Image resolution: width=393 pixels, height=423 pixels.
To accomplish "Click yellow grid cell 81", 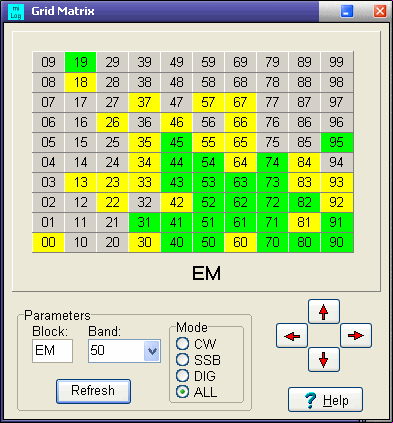I will click(x=304, y=222).
